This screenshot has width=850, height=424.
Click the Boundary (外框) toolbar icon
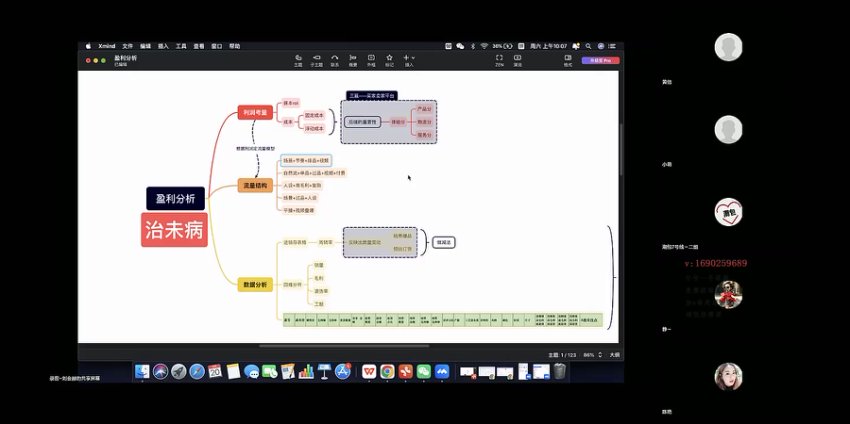click(371, 59)
